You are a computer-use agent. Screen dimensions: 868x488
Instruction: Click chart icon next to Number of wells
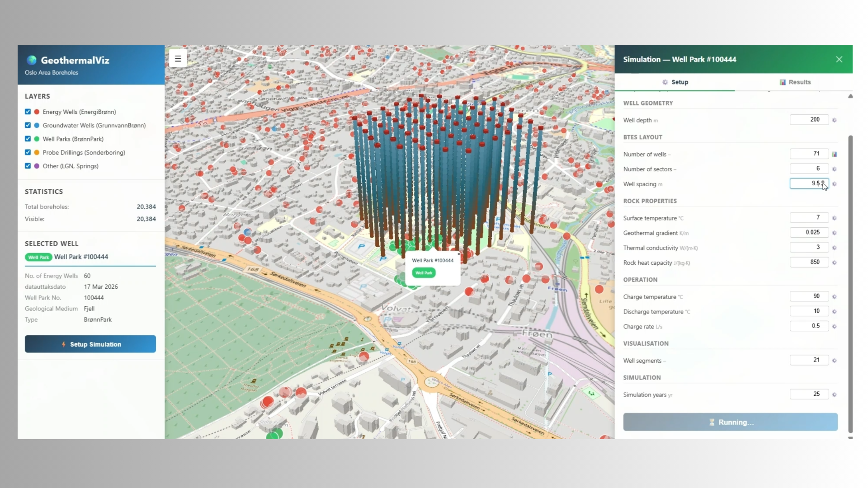click(834, 154)
